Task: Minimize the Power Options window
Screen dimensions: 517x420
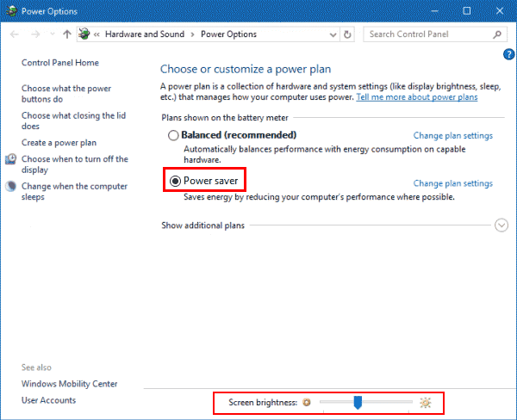Action: tap(435, 11)
